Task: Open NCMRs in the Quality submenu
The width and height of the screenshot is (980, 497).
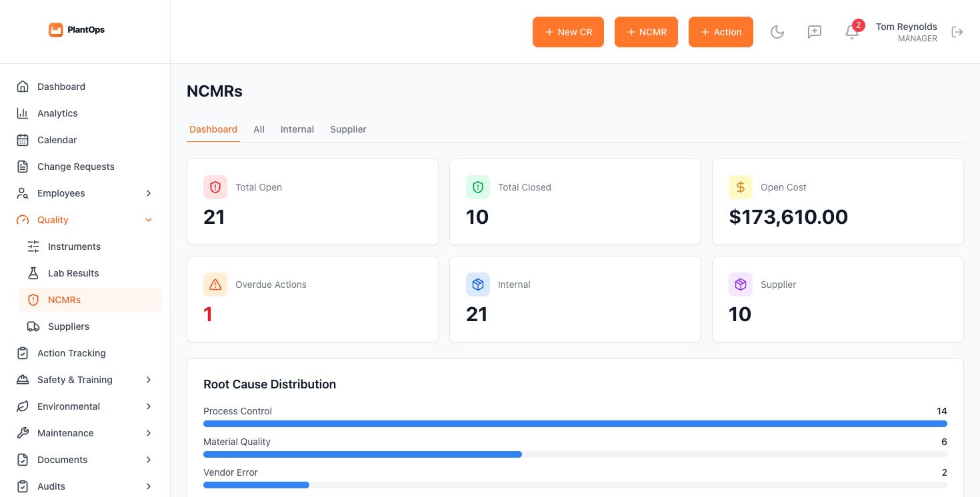Action: 91,300
